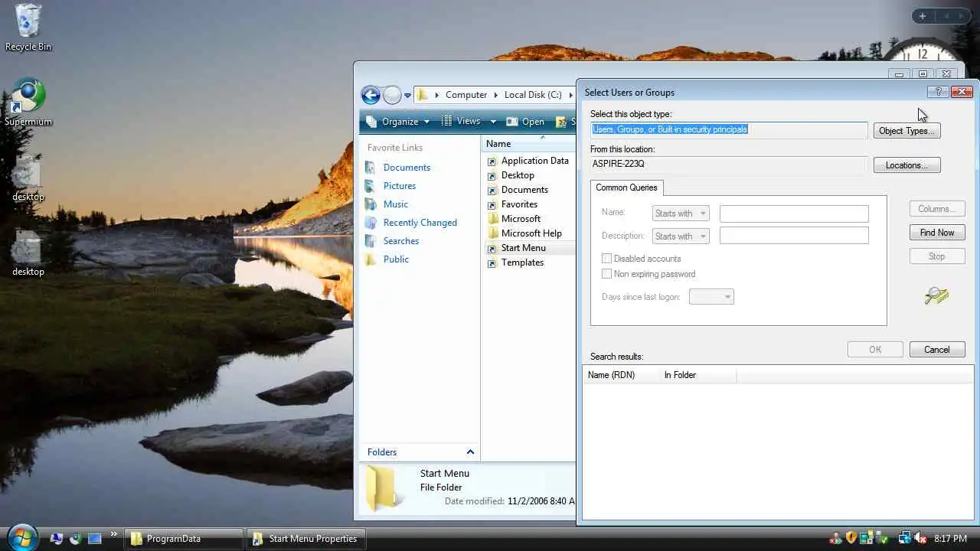
Task: Click the Explorer forward navigation button
Action: click(392, 95)
